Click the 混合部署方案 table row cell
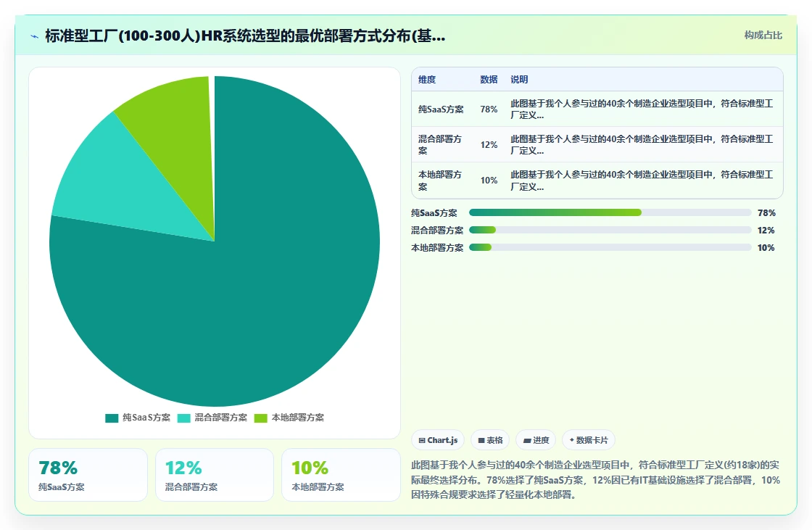 pos(440,144)
